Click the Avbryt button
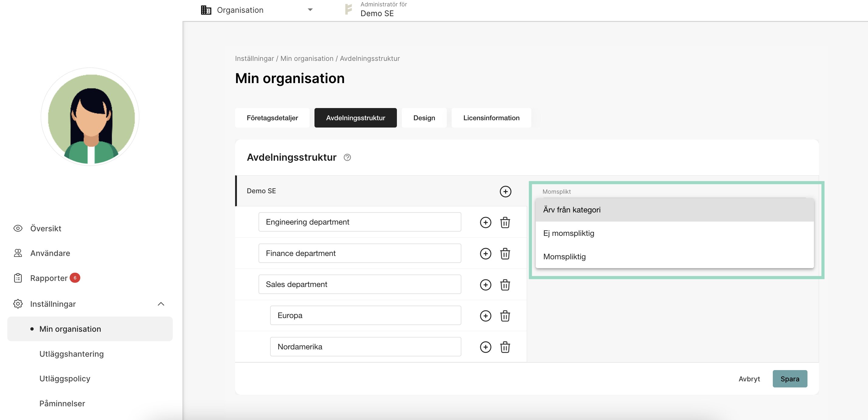The height and width of the screenshot is (420, 868). 749,379
